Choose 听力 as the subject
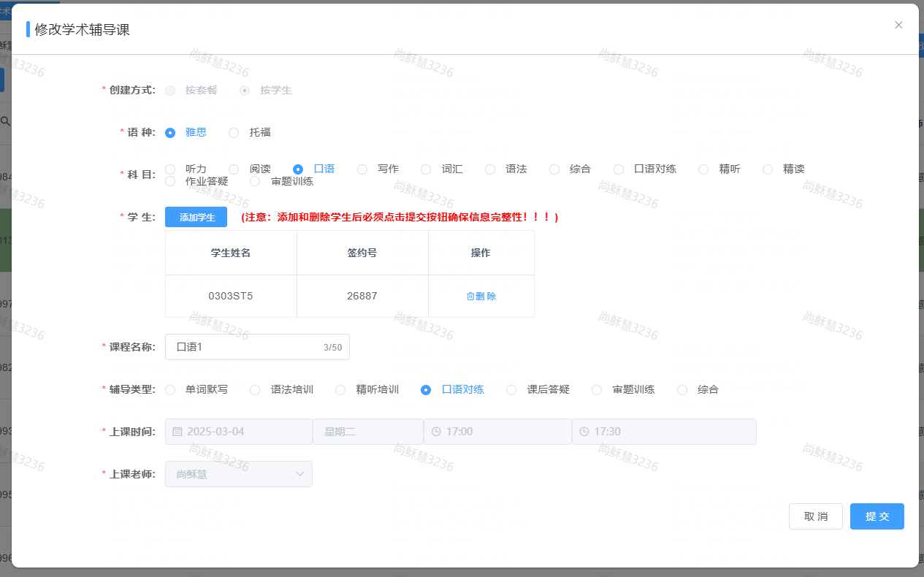Viewport: 924px width, 577px height. click(170, 169)
